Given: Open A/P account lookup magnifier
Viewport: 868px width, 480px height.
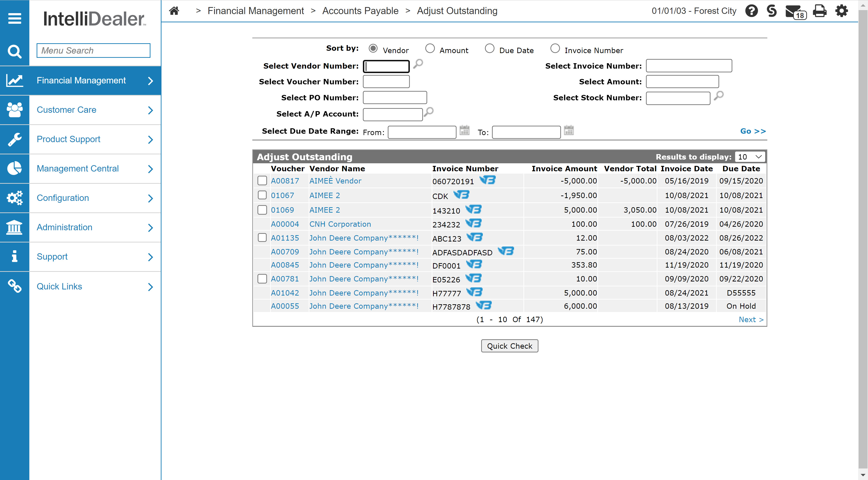Looking at the screenshot, I should [428, 112].
